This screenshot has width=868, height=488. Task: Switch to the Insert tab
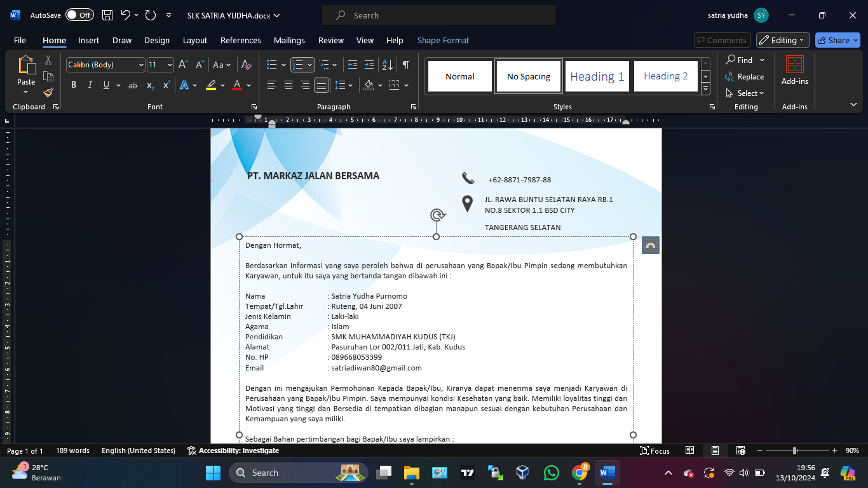tap(89, 40)
